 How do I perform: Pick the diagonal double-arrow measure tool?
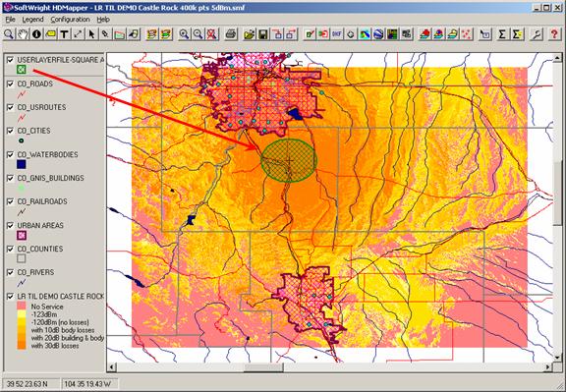pyautogui.click(x=78, y=34)
